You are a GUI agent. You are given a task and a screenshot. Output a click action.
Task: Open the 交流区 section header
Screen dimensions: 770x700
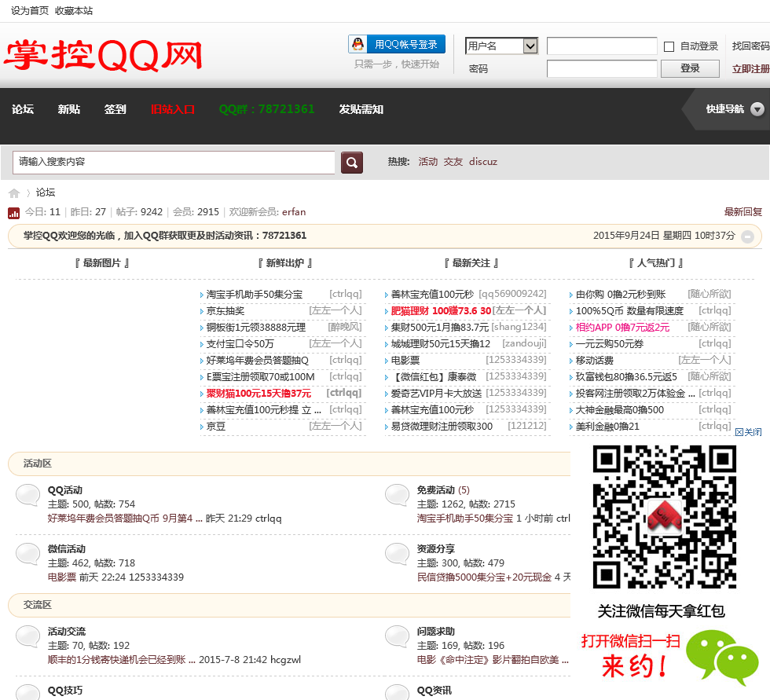click(38, 605)
